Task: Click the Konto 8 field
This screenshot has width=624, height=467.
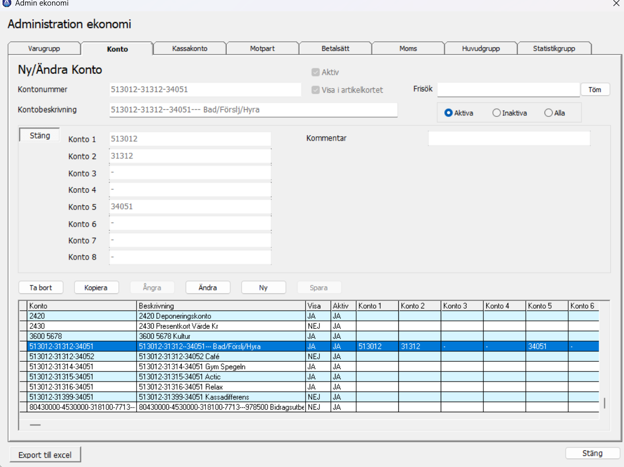Action: click(x=190, y=257)
